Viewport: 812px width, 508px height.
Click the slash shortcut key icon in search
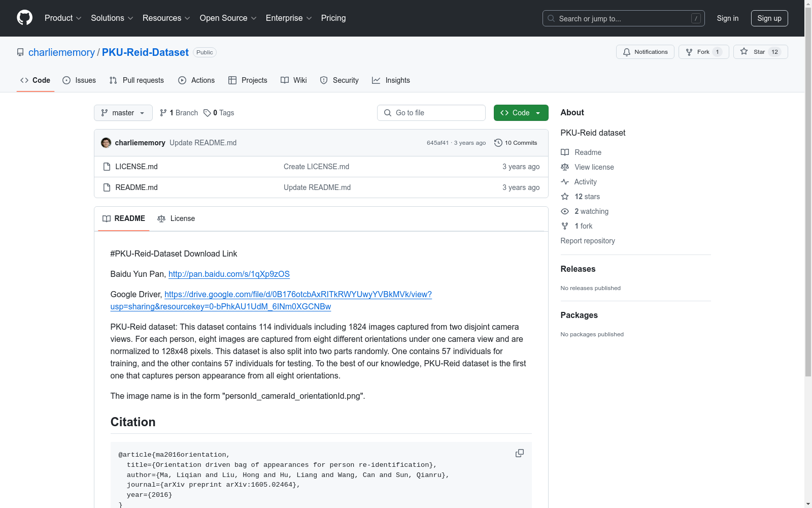point(696,18)
